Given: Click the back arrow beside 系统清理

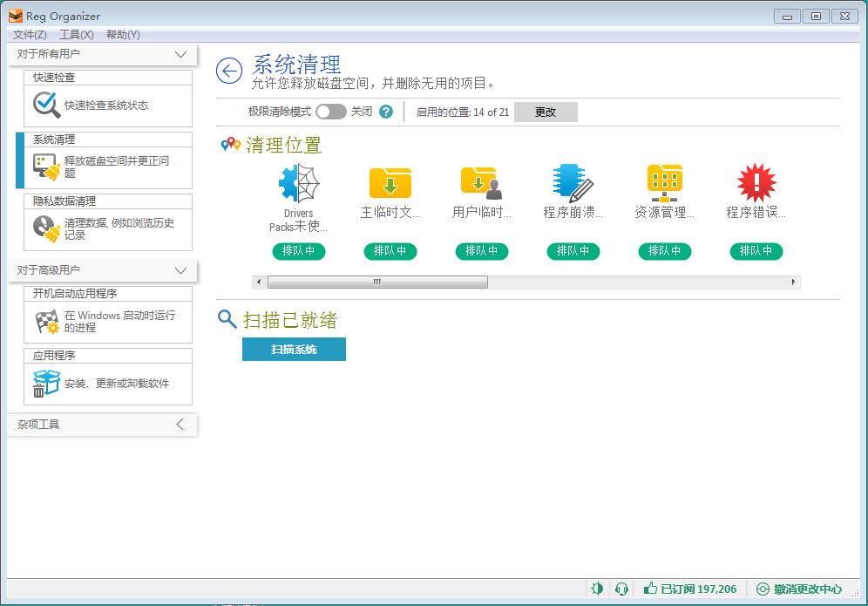Looking at the screenshot, I should tap(229, 71).
